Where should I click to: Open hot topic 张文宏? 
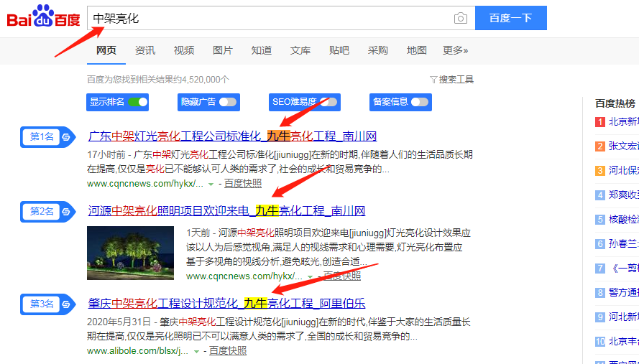[623, 146]
